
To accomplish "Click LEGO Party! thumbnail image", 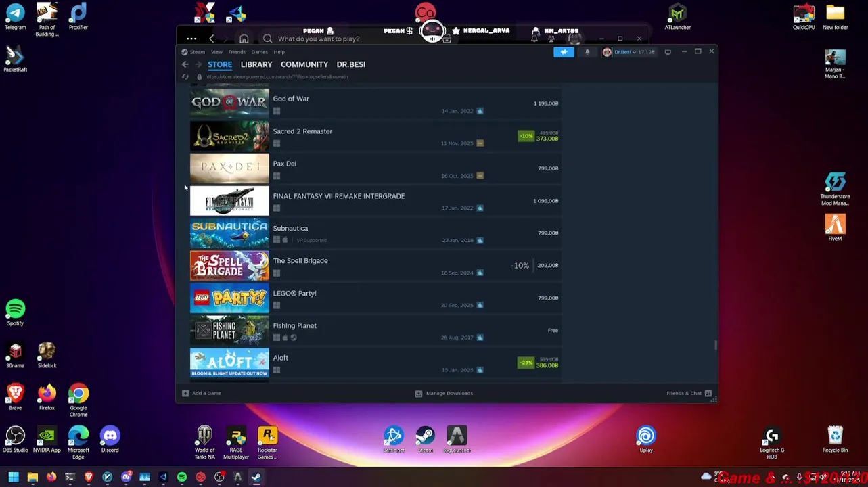I will pyautogui.click(x=229, y=298).
